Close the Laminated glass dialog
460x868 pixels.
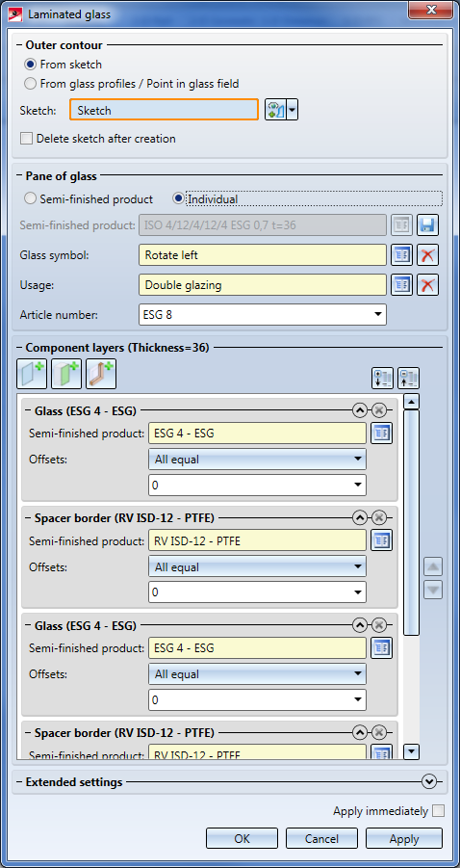click(x=432, y=11)
